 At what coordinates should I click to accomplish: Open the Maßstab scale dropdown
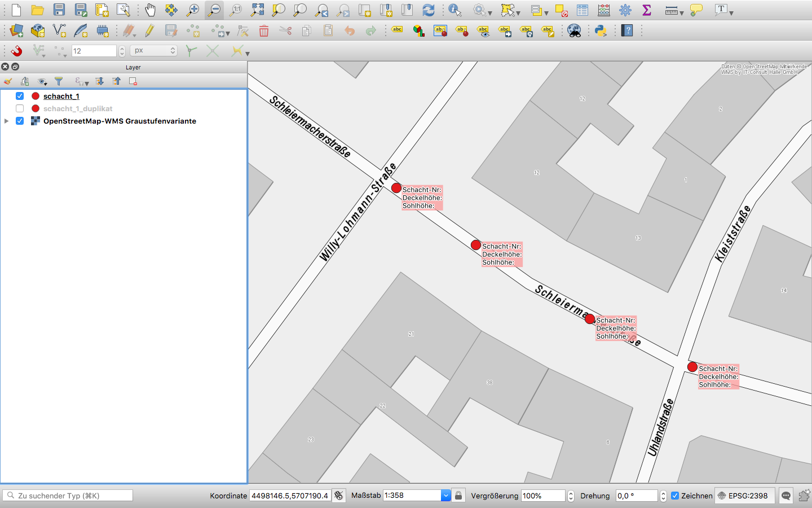click(x=445, y=496)
